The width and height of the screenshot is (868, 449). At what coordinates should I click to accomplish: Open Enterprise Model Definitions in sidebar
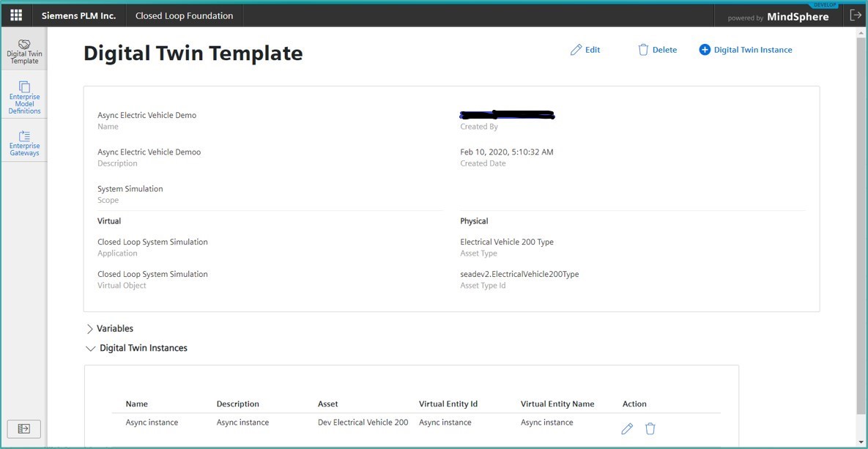pos(24,97)
